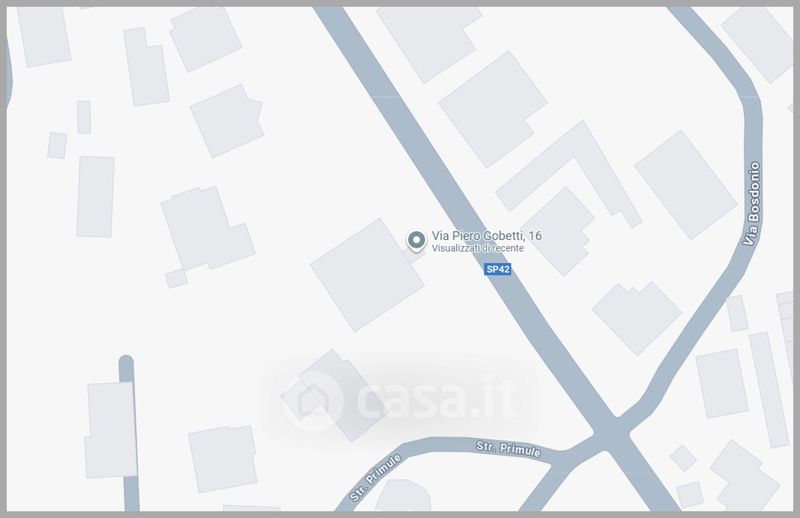The height and width of the screenshot is (518, 800).
Task: Select the large square building beside the pin
Action: [367, 275]
